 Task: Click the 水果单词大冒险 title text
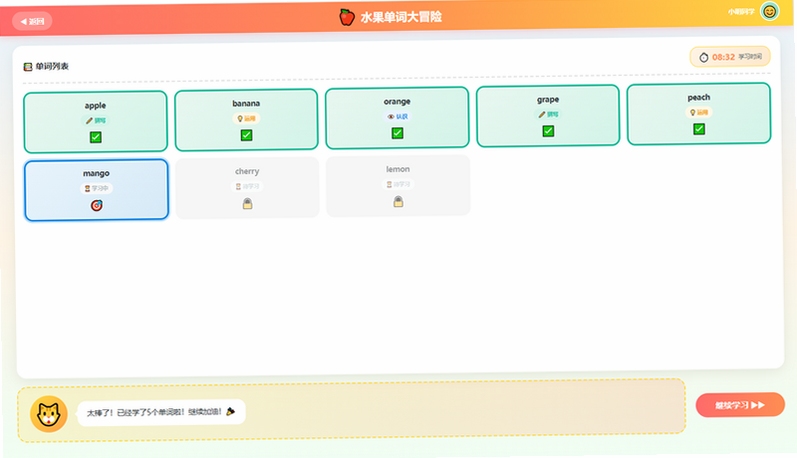[401, 17]
